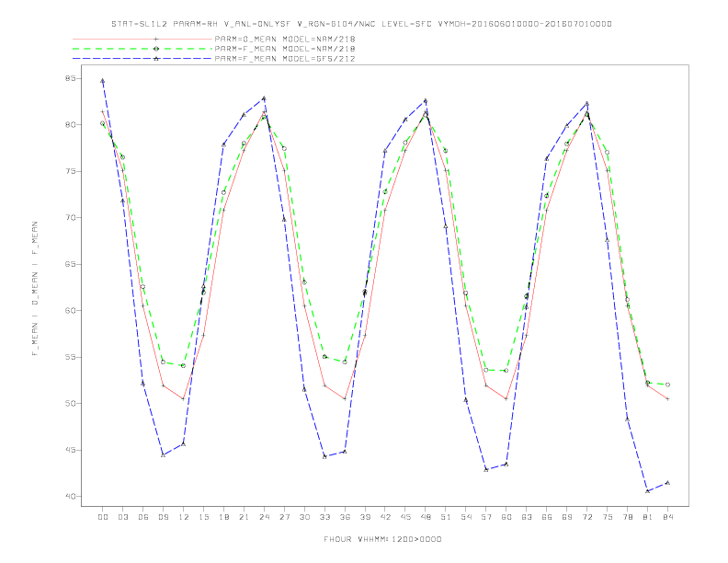Click the green dashed legend line sample
The height and width of the screenshot is (563, 728).
(142, 49)
